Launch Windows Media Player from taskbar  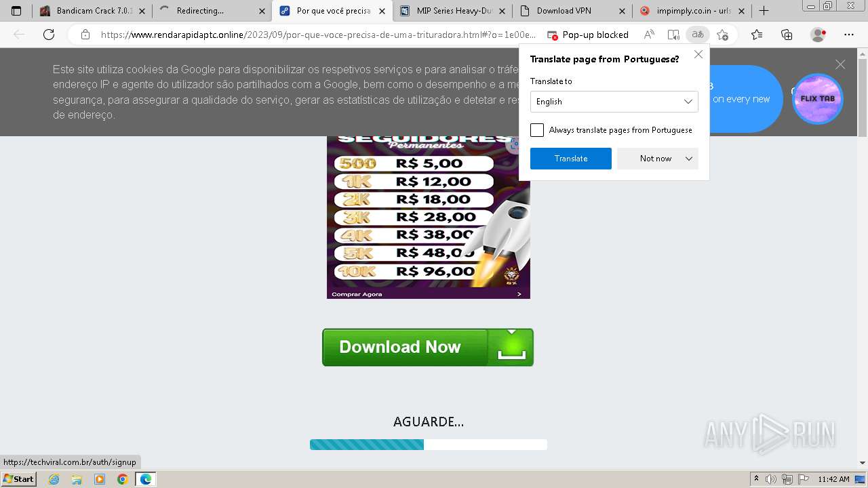[x=100, y=479]
